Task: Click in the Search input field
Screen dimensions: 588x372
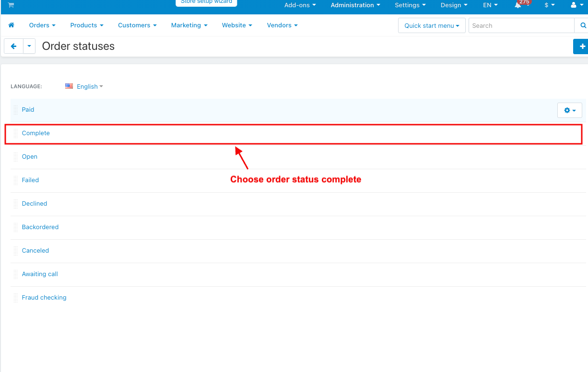Action: [521, 26]
